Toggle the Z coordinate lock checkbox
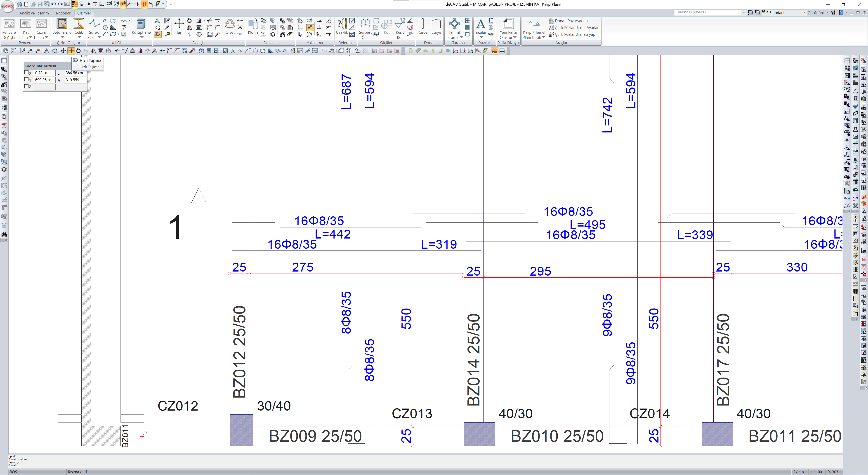This screenshot has width=868, height=475. tap(27, 86)
